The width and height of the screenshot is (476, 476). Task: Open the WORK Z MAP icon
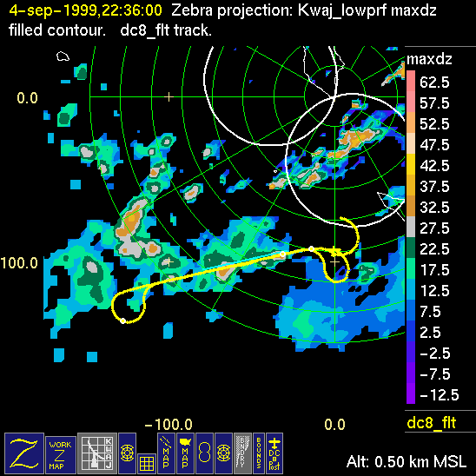pyautogui.click(x=61, y=455)
